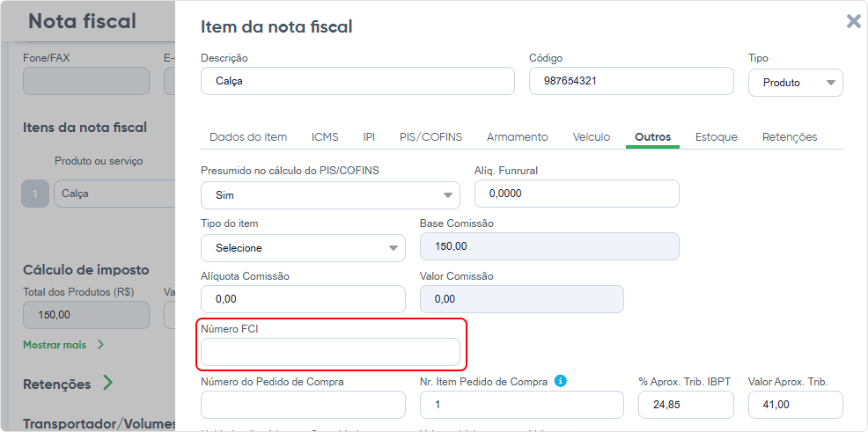
Task: Click the Número do Pedido de Compra field
Action: point(303,405)
